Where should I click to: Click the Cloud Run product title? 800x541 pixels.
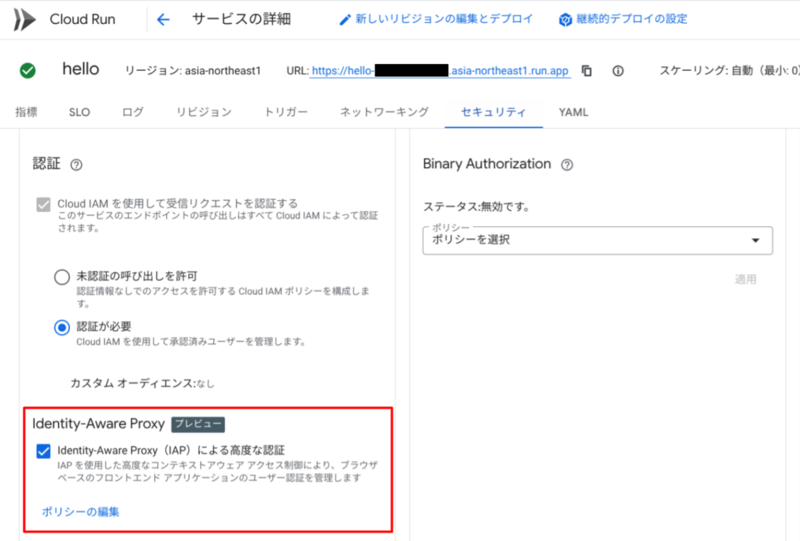(x=82, y=19)
